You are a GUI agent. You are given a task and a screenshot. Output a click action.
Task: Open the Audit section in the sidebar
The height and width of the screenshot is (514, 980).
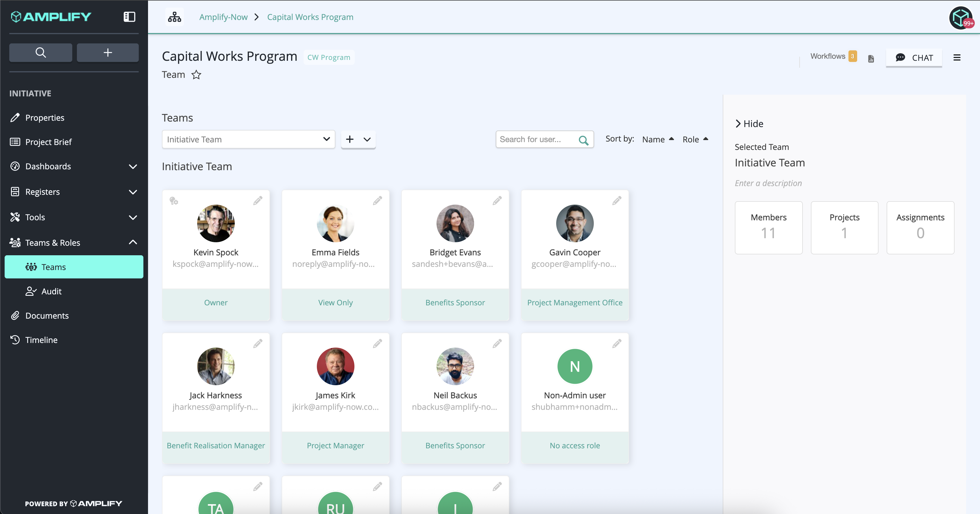(x=51, y=291)
